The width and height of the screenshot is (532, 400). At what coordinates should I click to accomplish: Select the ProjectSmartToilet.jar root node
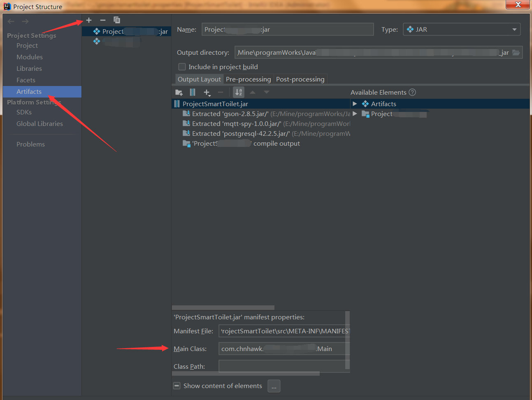pyautogui.click(x=215, y=104)
